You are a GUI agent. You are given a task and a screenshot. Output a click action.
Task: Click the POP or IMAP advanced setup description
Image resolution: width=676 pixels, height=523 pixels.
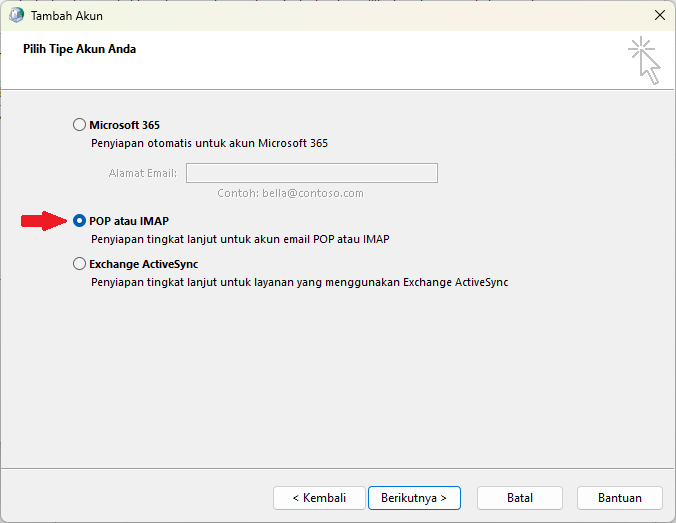[240, 240]
